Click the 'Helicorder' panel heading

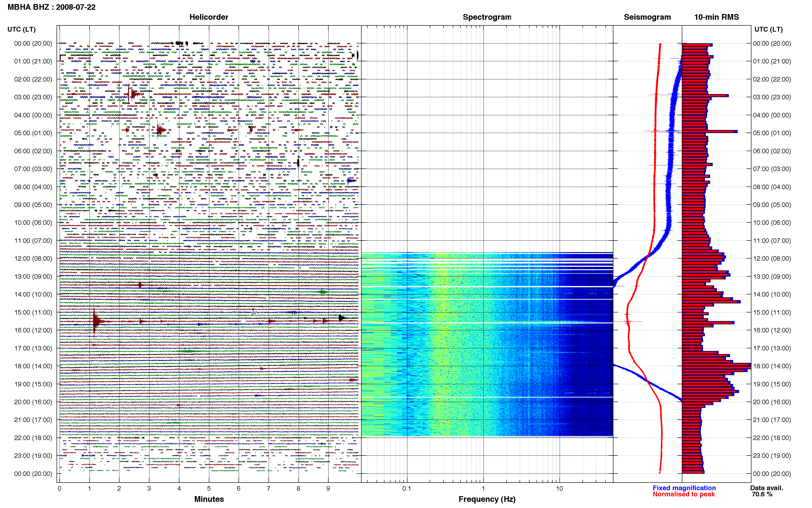209,17
